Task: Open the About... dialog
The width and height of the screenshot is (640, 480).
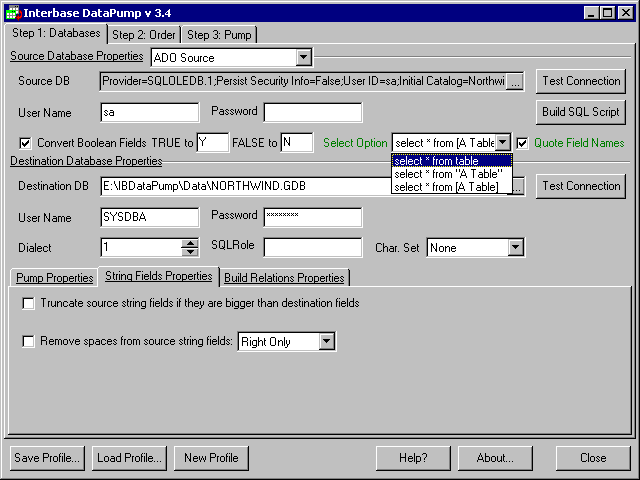Action: [x=495, y=458]
